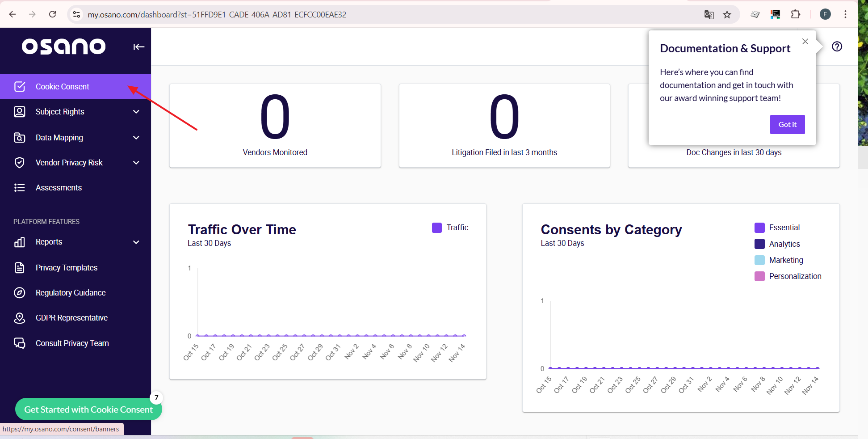
Task: Click the screenshot extension icon in toolbar
Action: (776, 14)
